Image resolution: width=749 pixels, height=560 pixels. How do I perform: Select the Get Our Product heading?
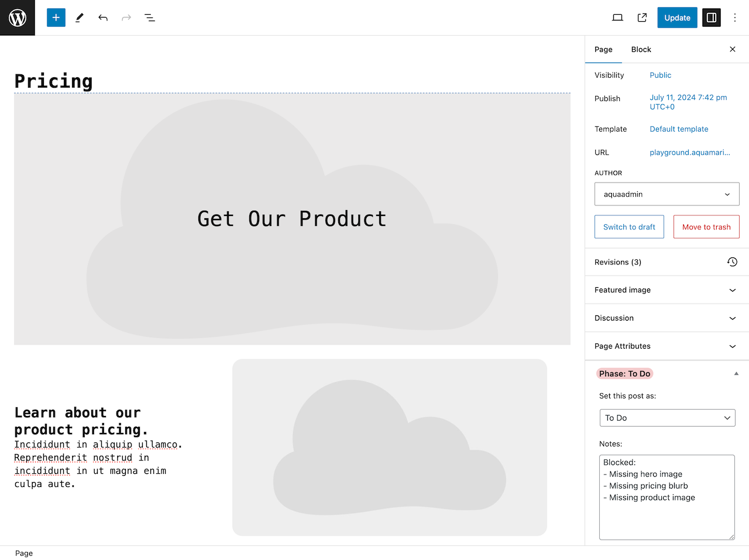click(x=292, y=219)
